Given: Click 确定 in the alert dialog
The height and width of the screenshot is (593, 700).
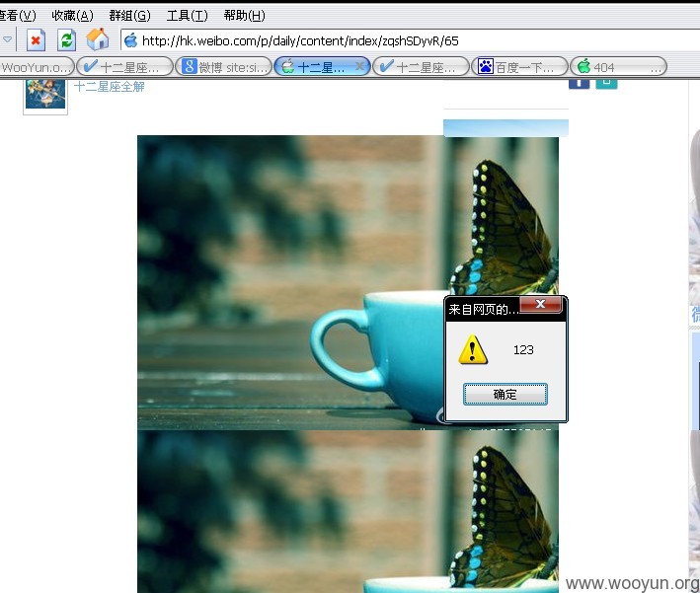Looking at the screenshot, I should pos(505,394).
